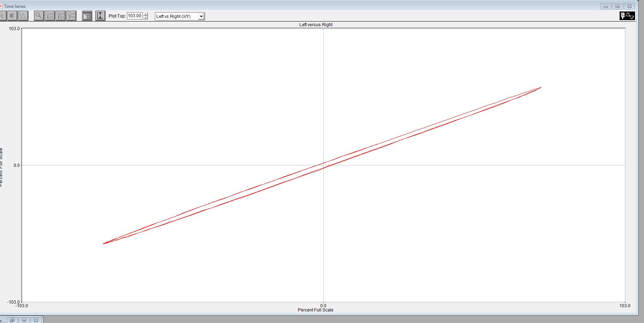Screen dimensions: 644x323
Task: Open the Left vs Right (X/Y) dropdown
Action: click(x=201, y=17)
